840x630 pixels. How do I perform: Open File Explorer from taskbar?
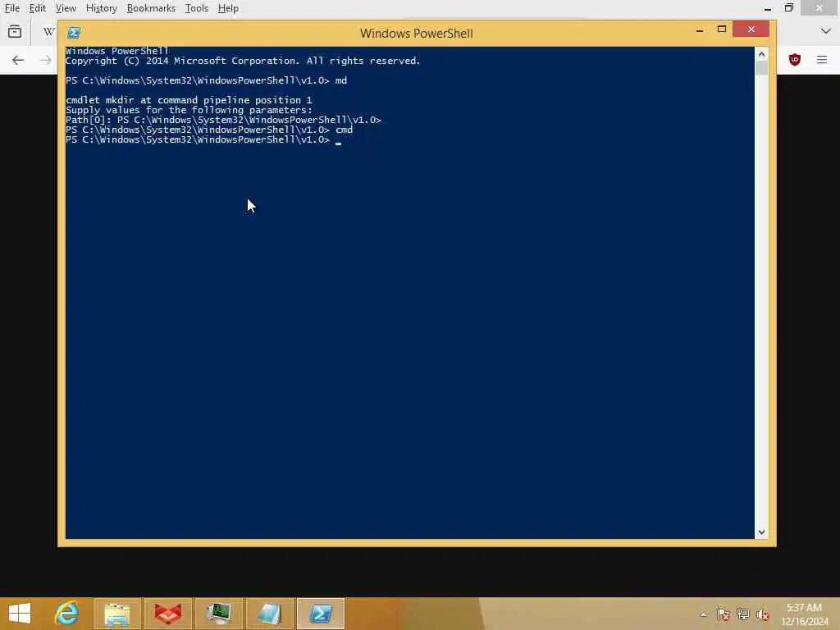(x=117, y=614)
